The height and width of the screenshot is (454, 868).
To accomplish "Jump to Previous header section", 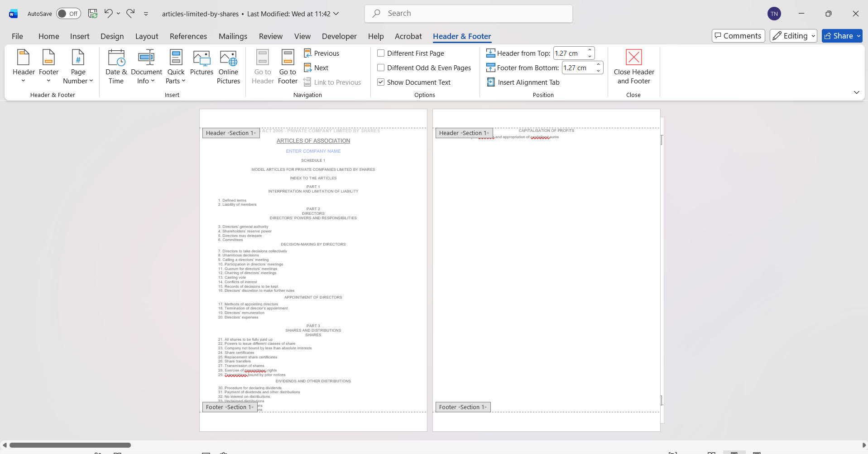I will click(x=321, y=53).
